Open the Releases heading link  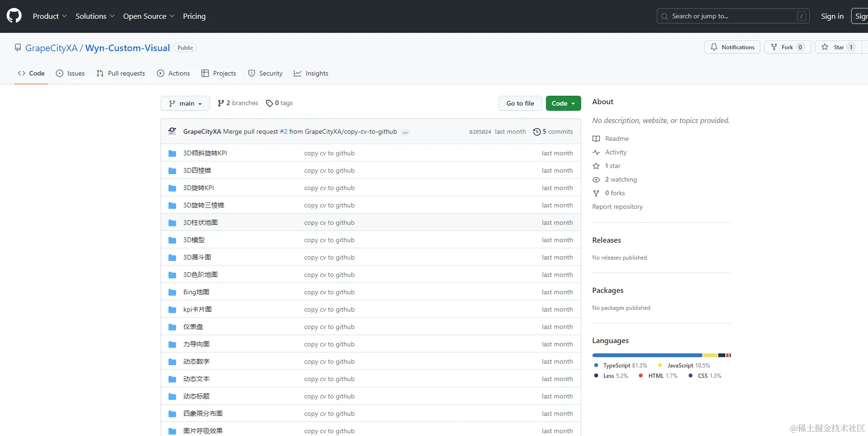607,240
